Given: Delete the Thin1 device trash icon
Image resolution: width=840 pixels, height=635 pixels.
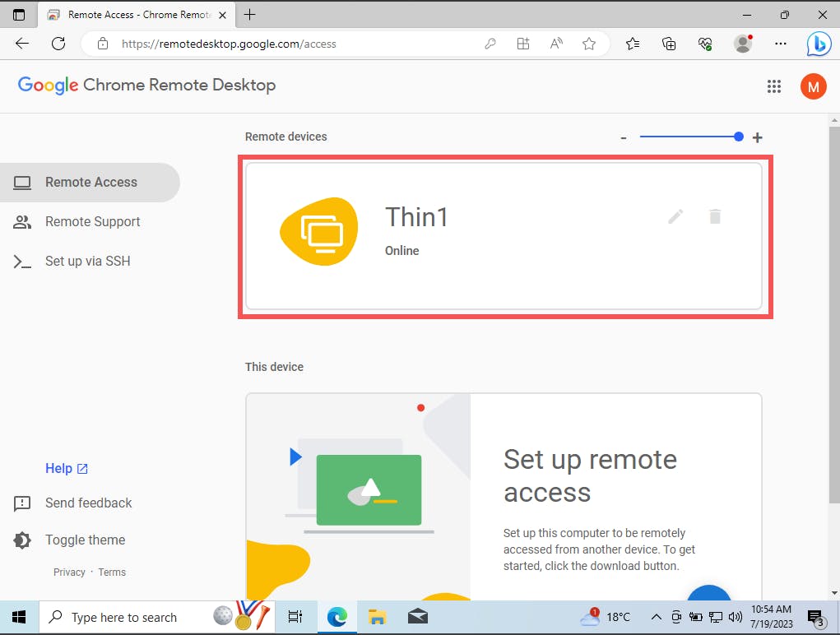Looking at the screenshot, I should (x=715, y=216).
